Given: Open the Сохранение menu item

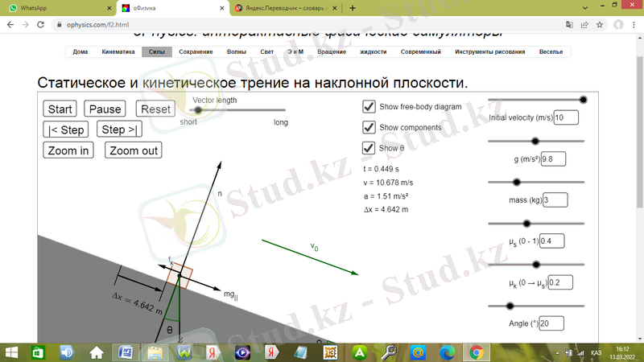Looking at the screenshot, I should (x=196, y=51).
